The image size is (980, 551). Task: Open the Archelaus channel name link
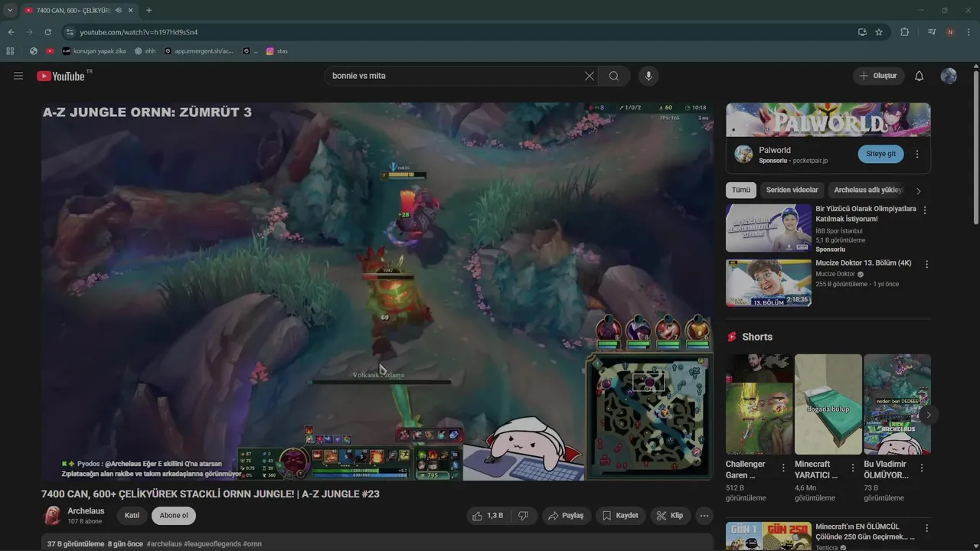[x=86, y=511]
